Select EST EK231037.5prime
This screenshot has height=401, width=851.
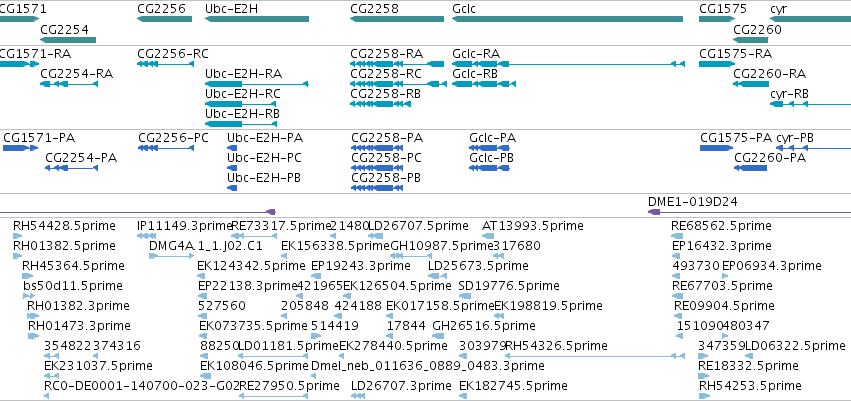(x=51, y=375)
